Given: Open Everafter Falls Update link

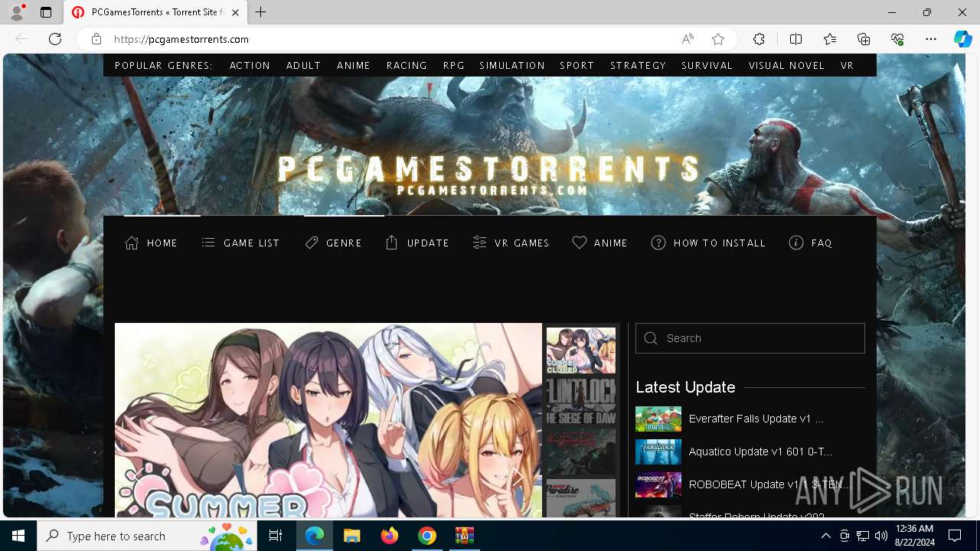Looking at the screenshot, I should [756, 419].
